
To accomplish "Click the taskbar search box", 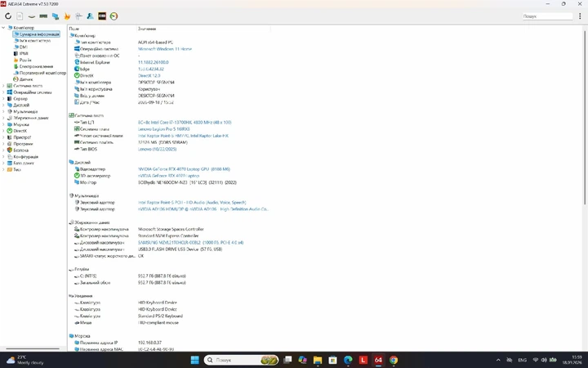I will tap(241, 360).
